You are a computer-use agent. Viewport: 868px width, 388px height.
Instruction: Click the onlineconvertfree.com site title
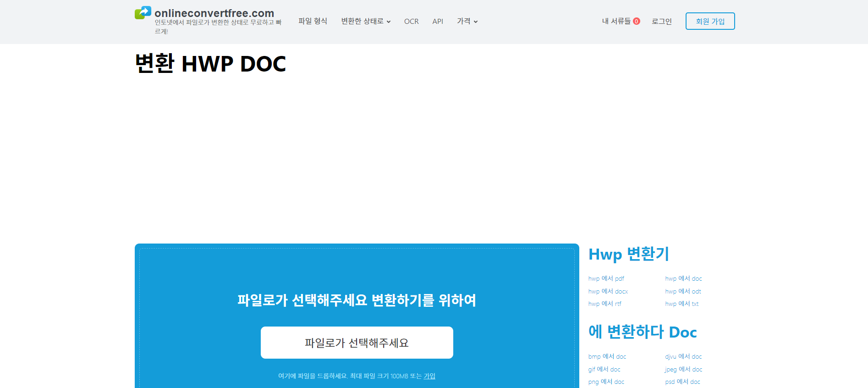[x=214, y=13]
